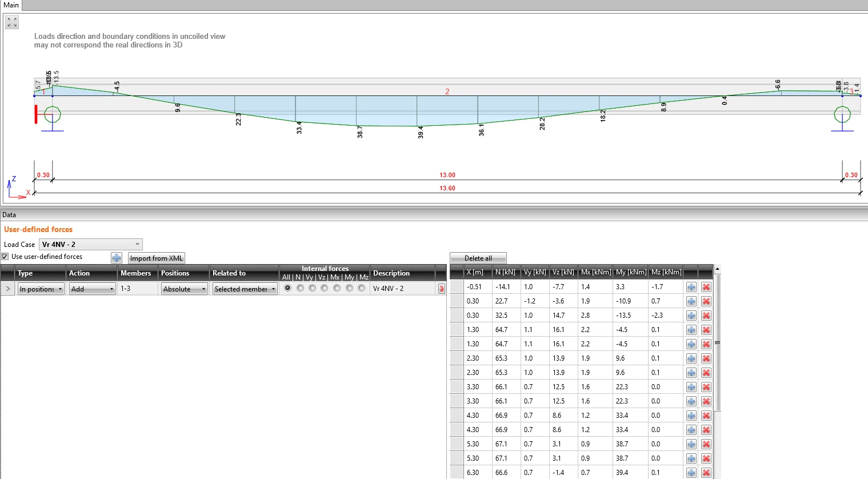
Task: Delete the row with N 22.7
Action: tap(706, 301)
